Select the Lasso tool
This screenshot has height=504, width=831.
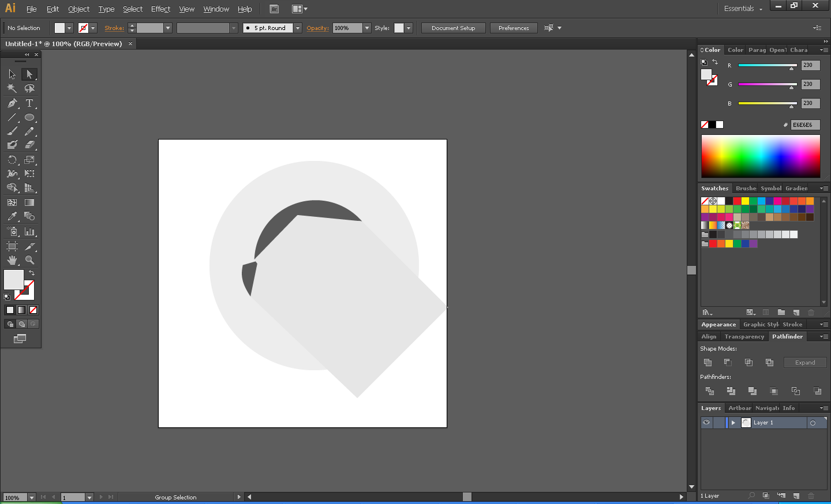pos(29,89)
